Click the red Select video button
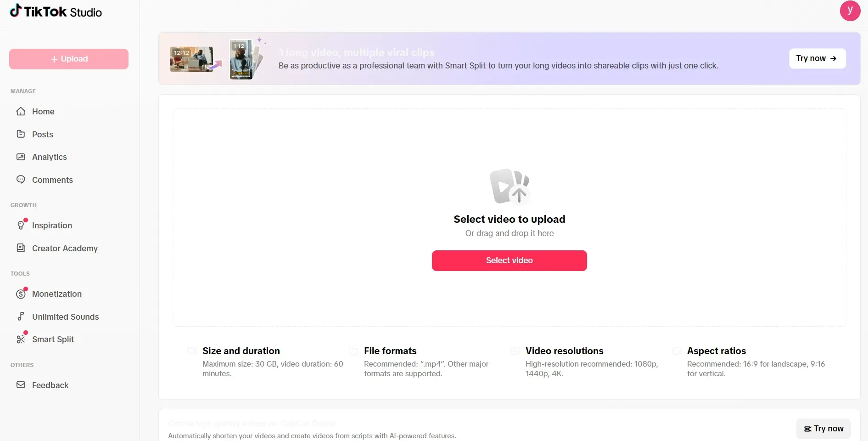868x441 pixels. (x=509, y=260)
